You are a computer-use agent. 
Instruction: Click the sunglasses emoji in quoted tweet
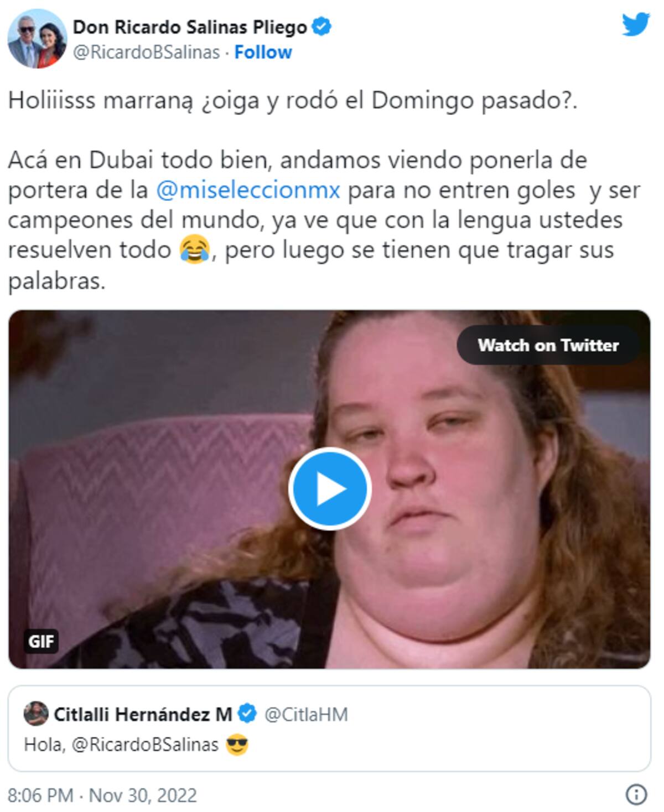(237, 745)
